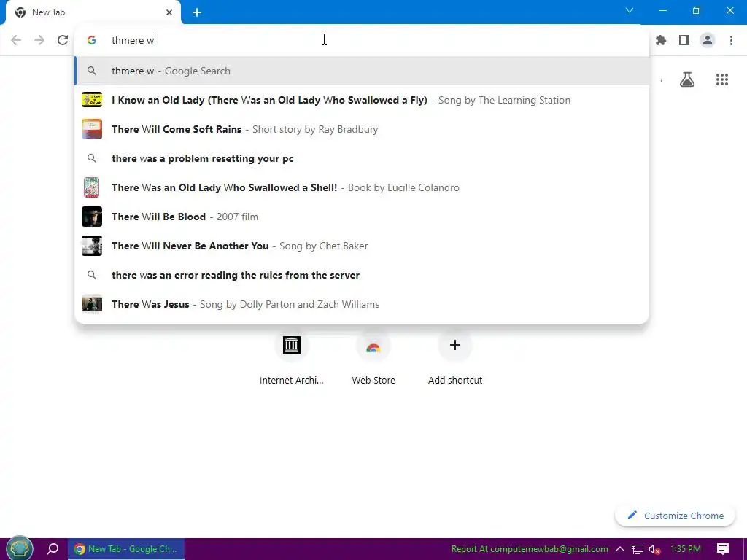This screenshot has width=747, height=560.
Task: Open Chrome's three-dot menu
Action: (731, 41)
